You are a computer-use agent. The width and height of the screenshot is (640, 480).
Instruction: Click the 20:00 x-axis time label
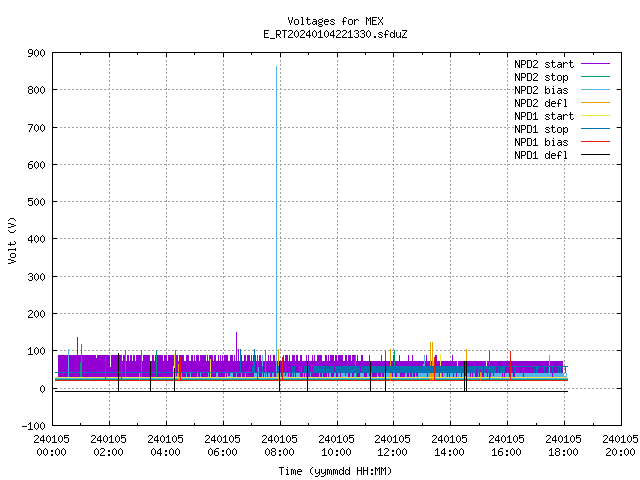pos(620,452)
